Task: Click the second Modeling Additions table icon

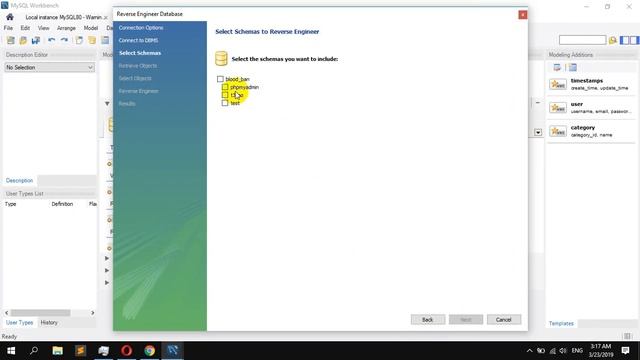Action: pos(573,67)
